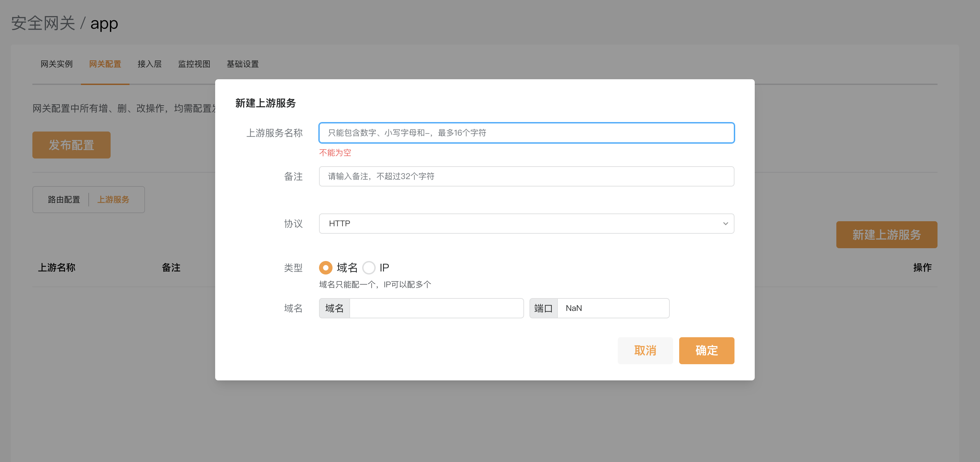
Task: Click the 安全网关 breadcrumb link
Action: pos(43,23)
